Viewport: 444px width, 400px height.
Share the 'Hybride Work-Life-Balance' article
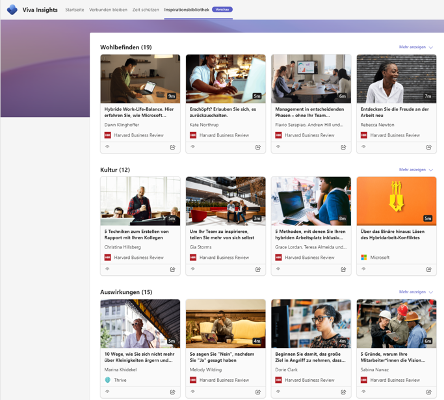coord(172,147)
